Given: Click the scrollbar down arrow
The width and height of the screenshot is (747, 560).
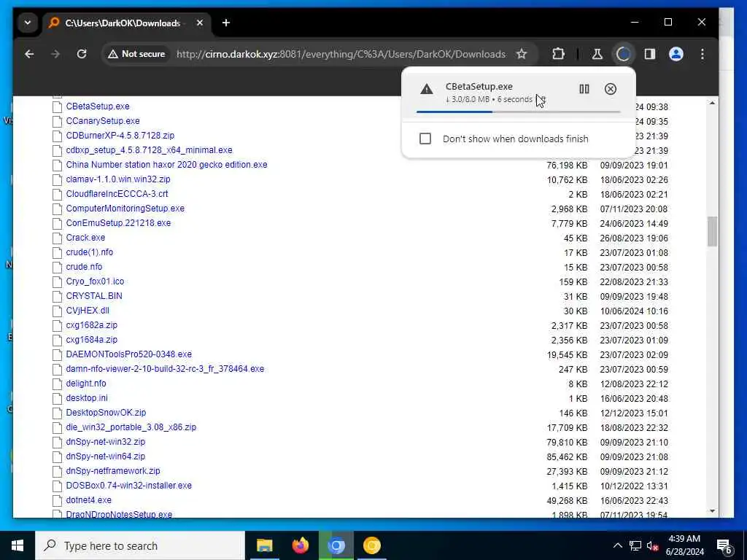Looking at the screenshot, I should point(712,511).
